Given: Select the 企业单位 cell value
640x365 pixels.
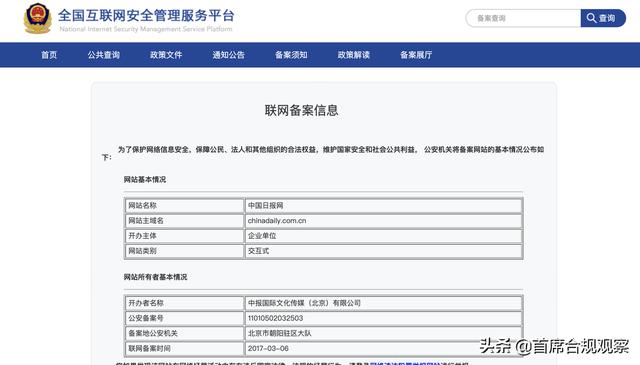Looking at the screenshot, I should [383, 236].
